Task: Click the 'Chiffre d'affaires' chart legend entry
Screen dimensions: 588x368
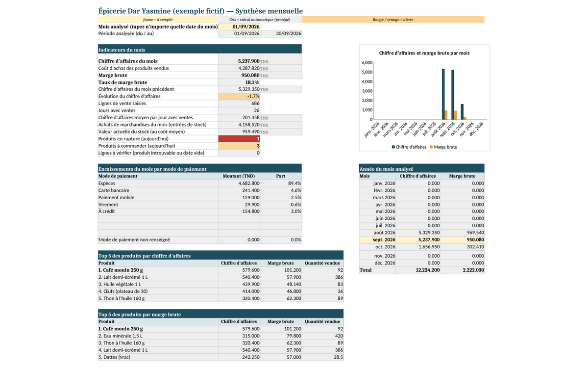Action: (x=409, y=147)
